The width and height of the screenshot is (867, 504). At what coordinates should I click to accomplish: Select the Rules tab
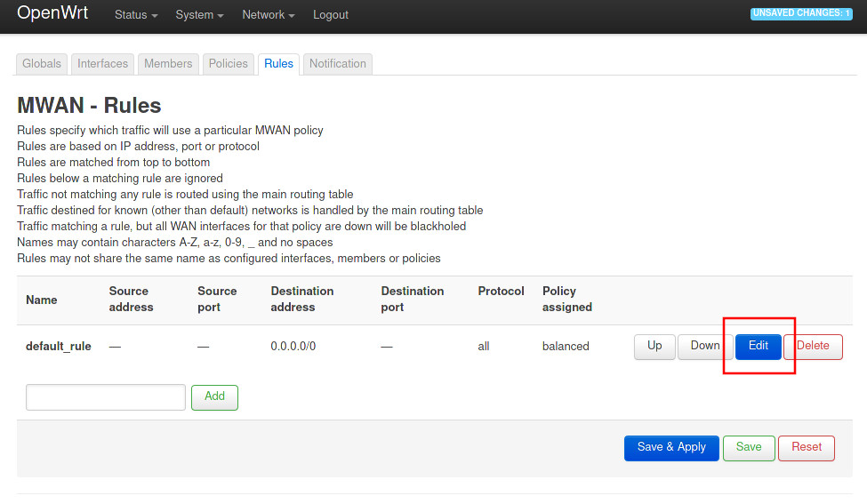click(278, 64)
